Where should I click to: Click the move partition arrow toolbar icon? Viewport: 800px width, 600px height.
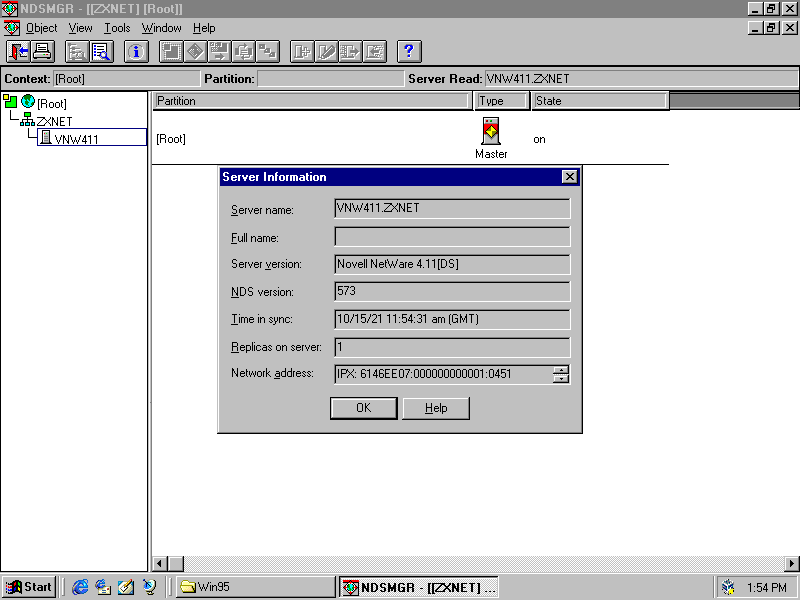(219, 52)
